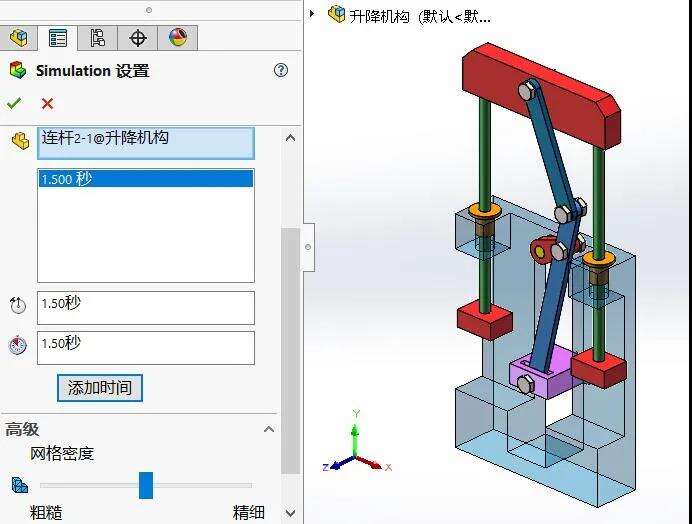This screenshot has width=692, height=524.
Task: Open help for Simulation settings
Action: (x=281, y=70)
